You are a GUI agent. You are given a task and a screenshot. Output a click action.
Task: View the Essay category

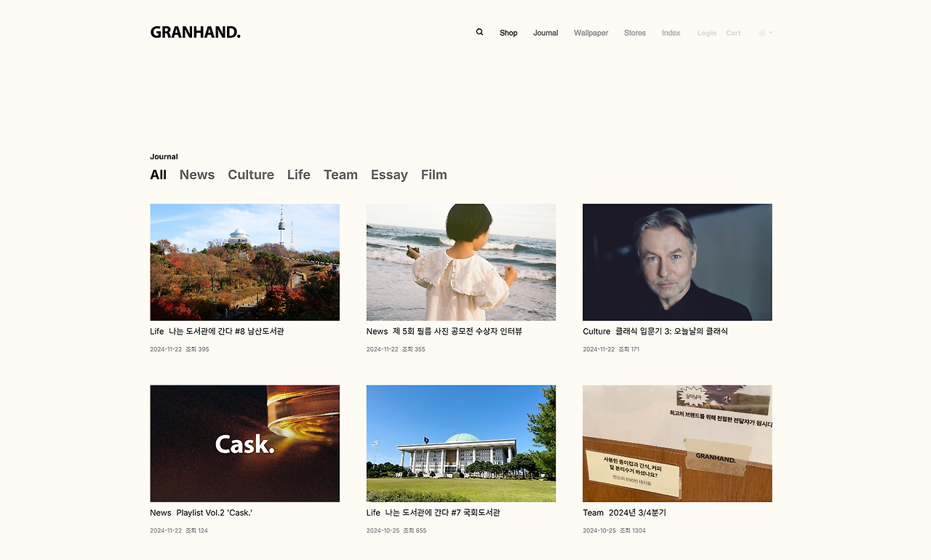click(x=389, y=175)
